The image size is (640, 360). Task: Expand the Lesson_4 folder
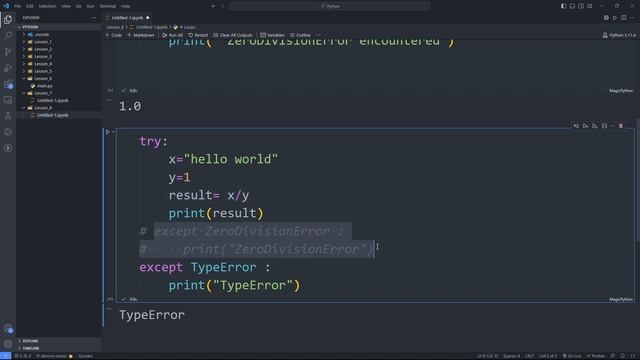click(x=42, y=64)
